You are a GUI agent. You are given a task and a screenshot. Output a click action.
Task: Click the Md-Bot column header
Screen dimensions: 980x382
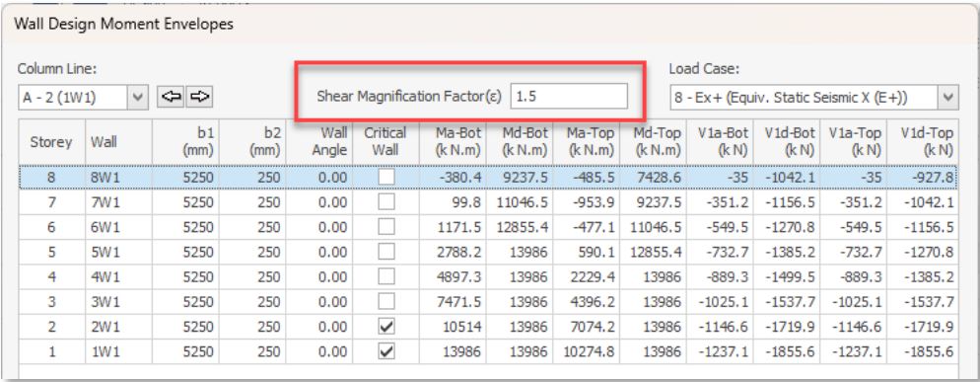(520, 142)
